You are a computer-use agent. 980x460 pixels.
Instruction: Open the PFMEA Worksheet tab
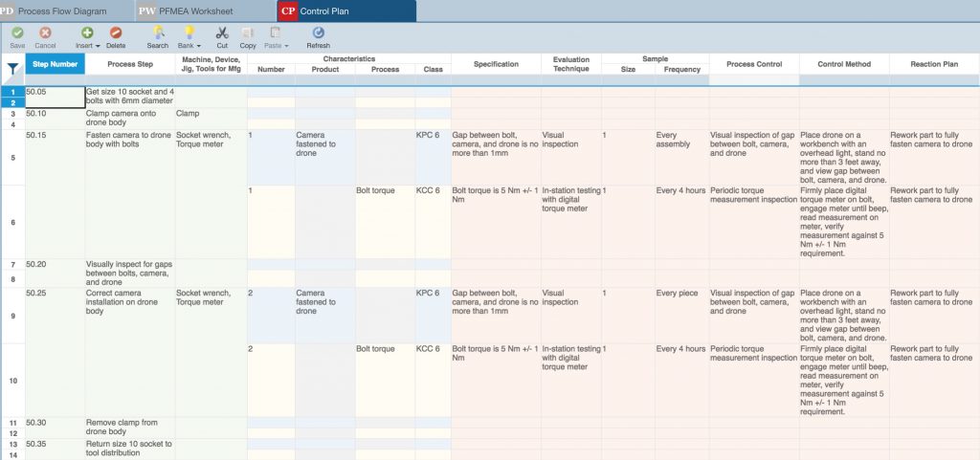pyautogui.click(x=204, y=11)
